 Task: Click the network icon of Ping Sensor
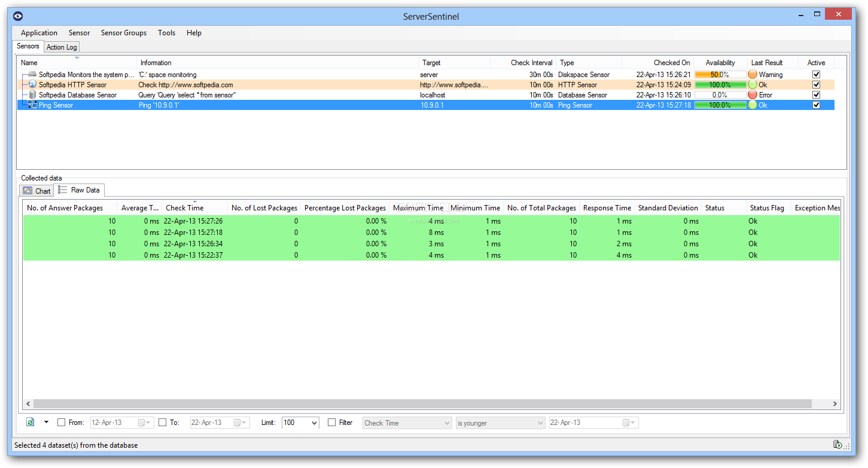point(32,105)
